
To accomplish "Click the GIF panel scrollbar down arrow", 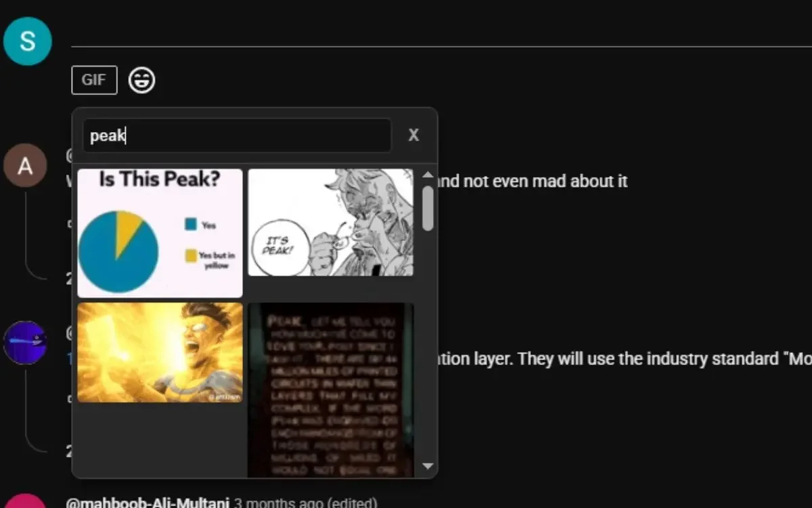I will click(x=428, y=466).
